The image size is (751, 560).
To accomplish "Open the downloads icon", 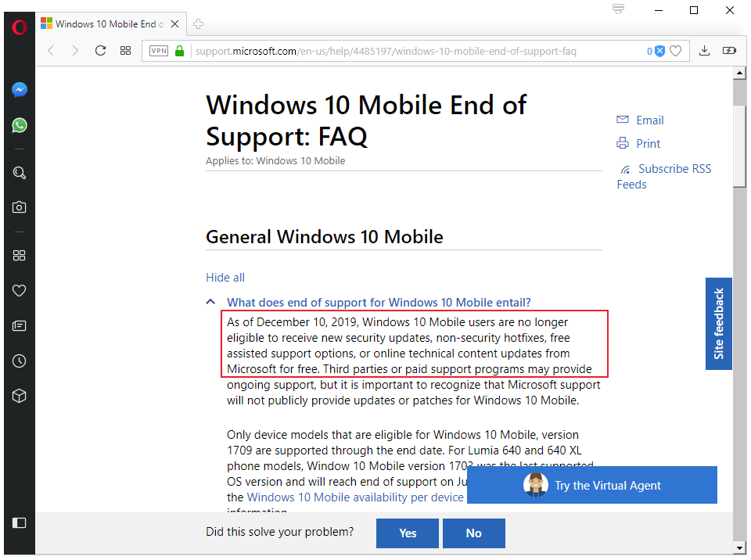I will pos(704,51).
